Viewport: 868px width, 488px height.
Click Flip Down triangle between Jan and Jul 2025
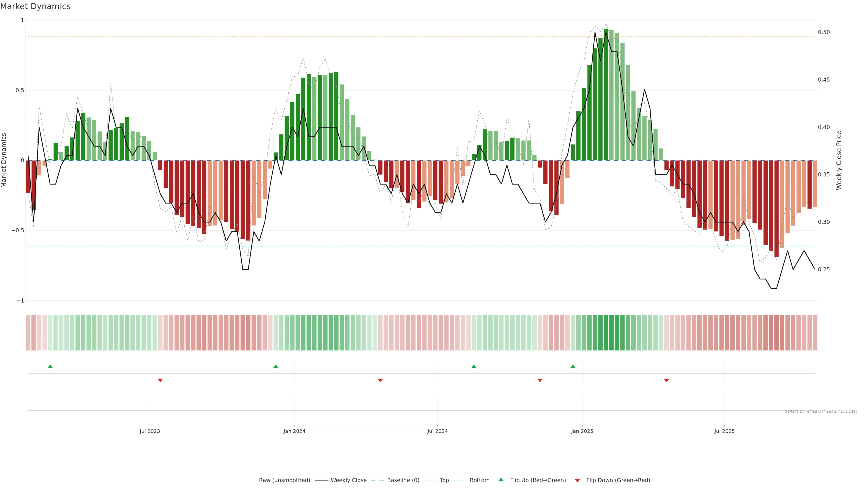coord(666,380)
